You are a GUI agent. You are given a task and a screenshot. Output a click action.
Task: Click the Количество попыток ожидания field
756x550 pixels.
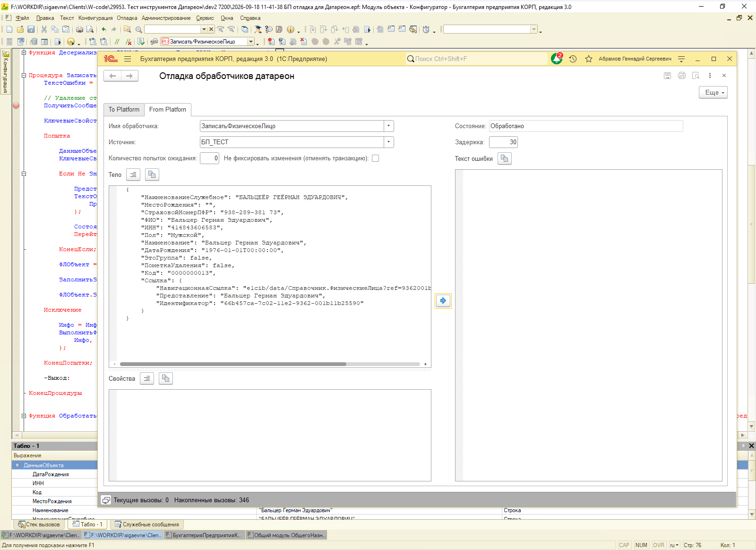point(209,158)
